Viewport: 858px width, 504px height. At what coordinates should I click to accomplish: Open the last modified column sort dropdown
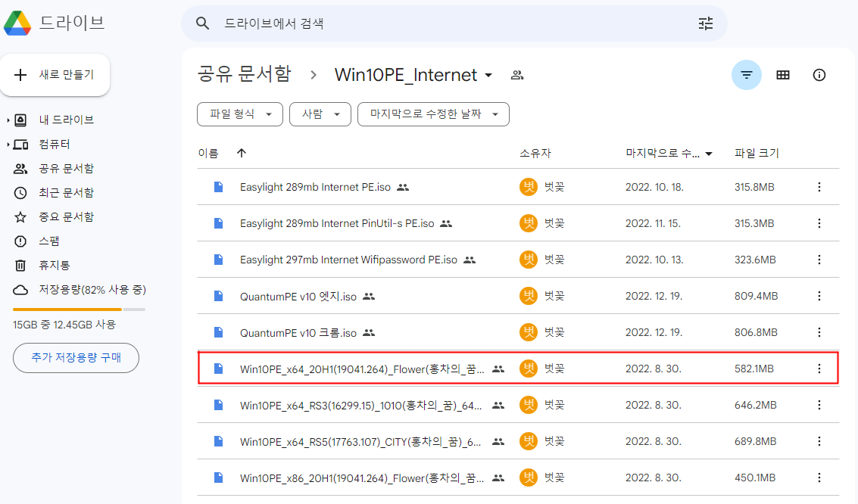(x=709, y=154)
